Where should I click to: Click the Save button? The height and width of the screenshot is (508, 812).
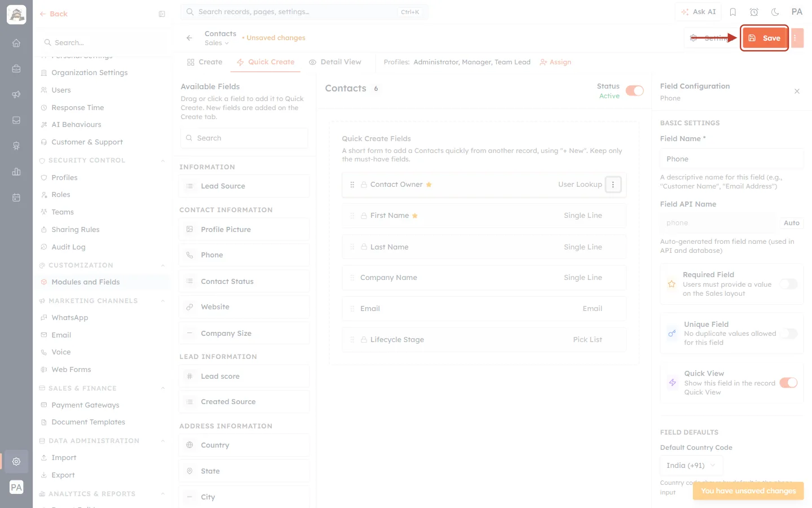tap(764, 38)
